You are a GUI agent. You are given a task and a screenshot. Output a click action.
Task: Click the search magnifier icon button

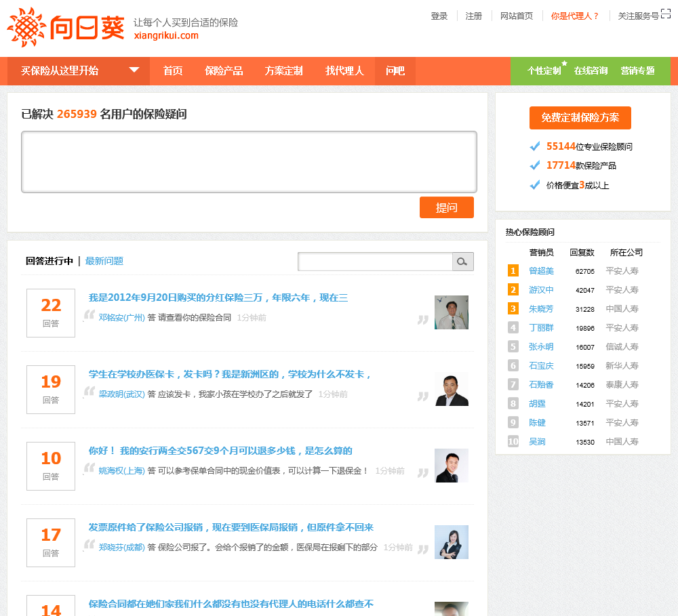462,262
